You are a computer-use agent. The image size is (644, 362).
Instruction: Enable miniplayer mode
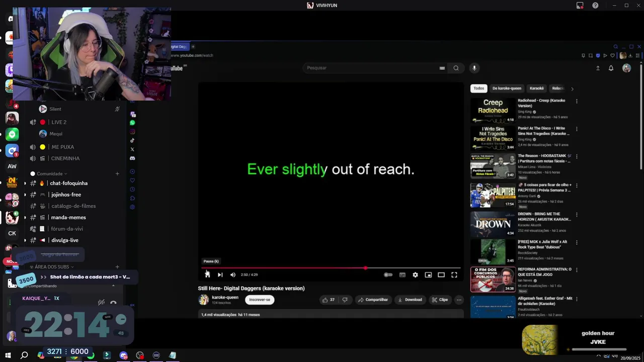coord(428,275)
